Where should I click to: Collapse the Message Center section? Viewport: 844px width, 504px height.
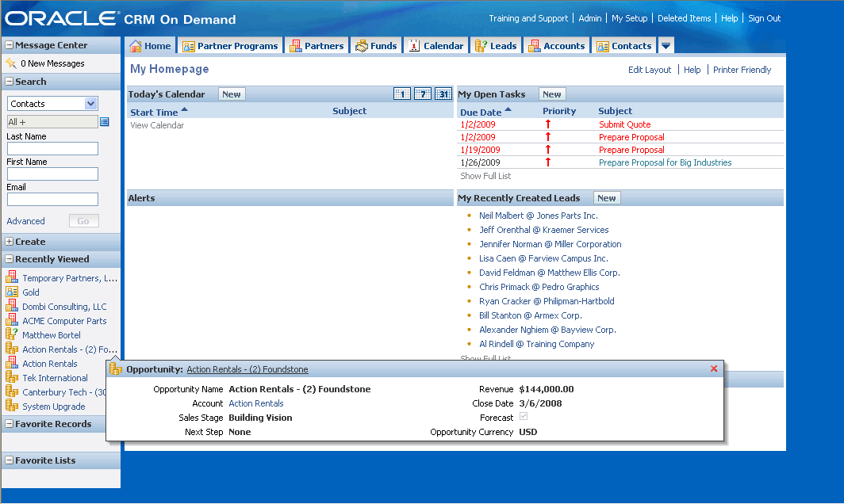point(9,45)
